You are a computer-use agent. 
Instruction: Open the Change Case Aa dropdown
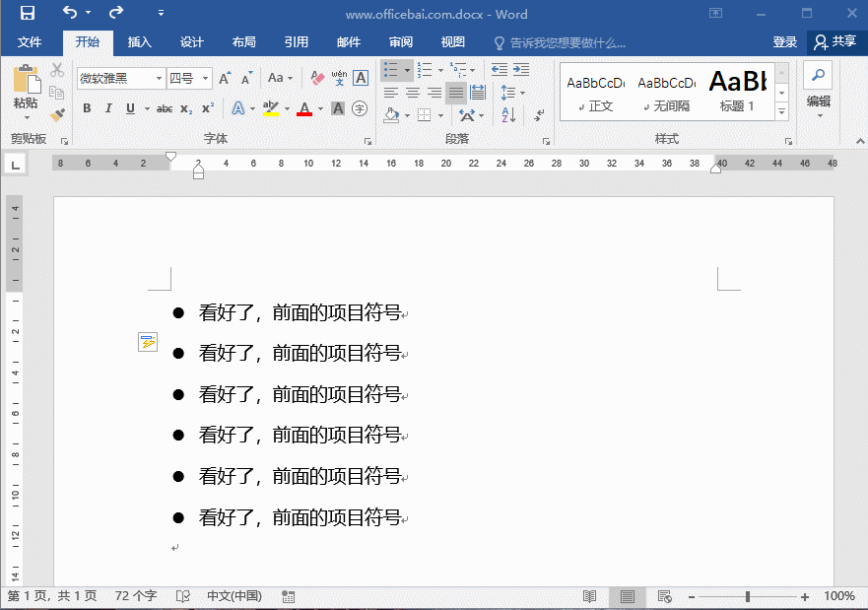click(x=280, y=78)
